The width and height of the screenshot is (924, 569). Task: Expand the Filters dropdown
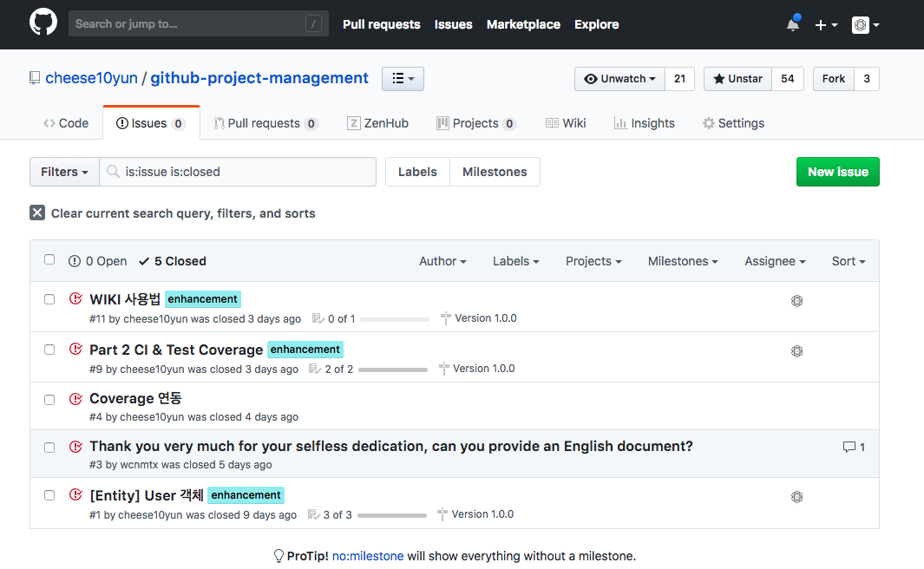pos(64,172)
